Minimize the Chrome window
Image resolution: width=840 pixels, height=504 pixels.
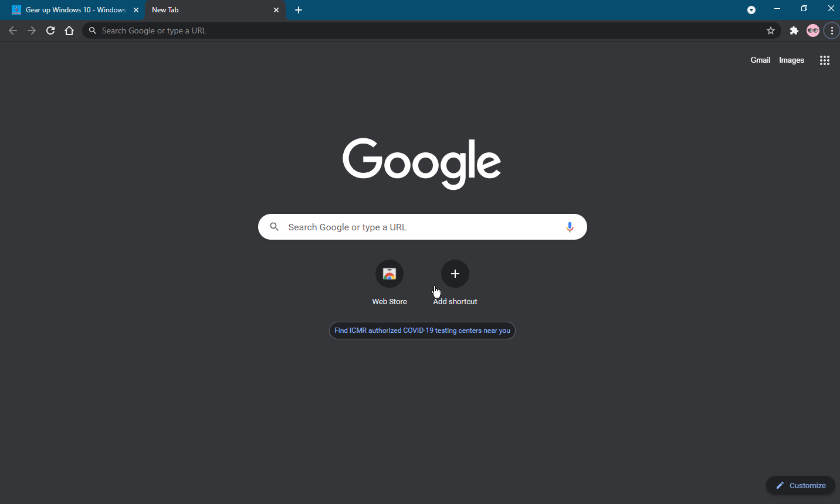pyautogui.click(x=777, y=9)
